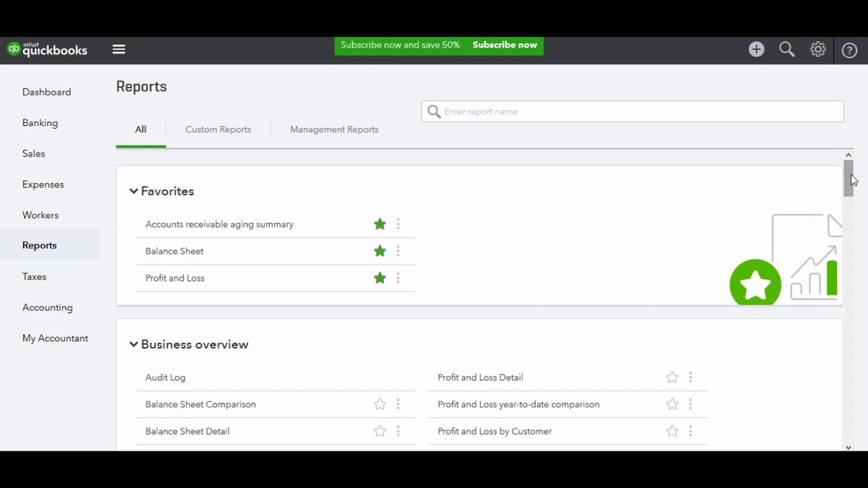Open the Balance Sheet Comparison report
The height and width of the screenshot is (488, 868).
[x=201, y=405]
